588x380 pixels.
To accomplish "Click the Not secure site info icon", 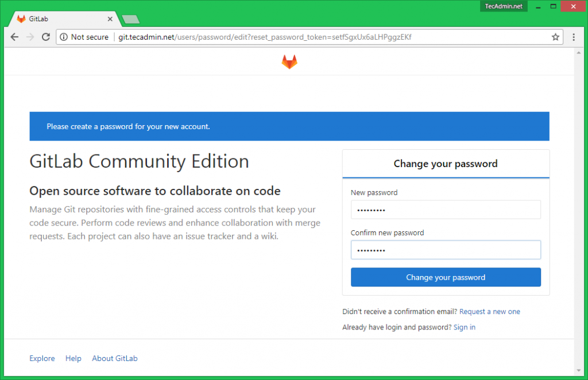I will (x=64, y=37).
